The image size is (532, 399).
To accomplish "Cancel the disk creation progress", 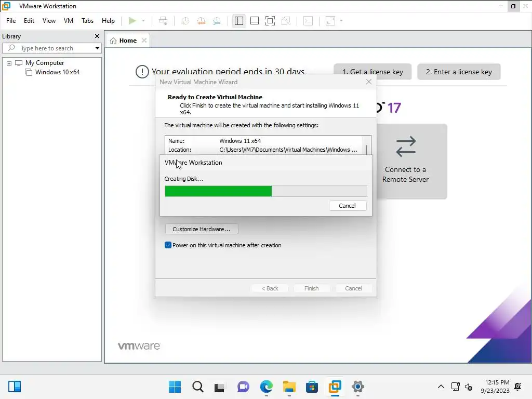I will [x=348, y=206].
